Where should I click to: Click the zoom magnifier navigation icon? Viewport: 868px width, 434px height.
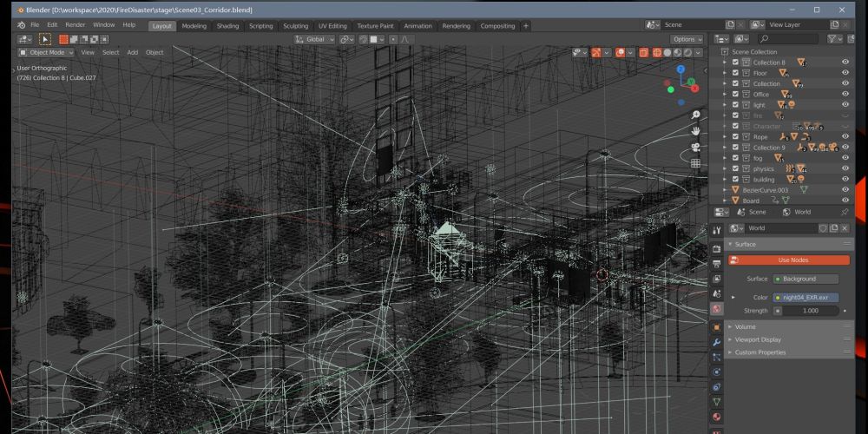click(696, 115)
